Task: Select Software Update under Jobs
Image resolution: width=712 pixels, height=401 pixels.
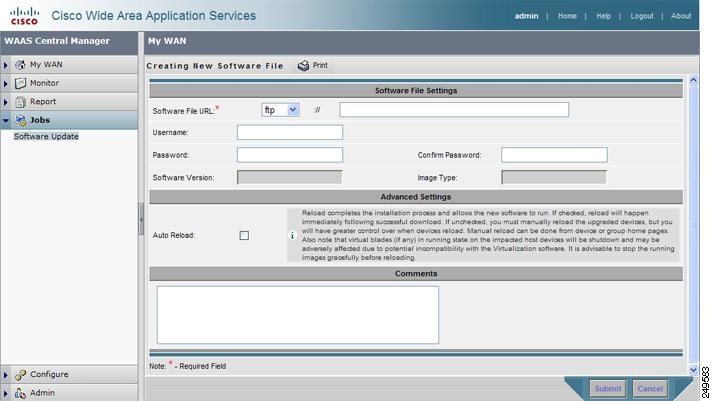Action: coord(46,136)
